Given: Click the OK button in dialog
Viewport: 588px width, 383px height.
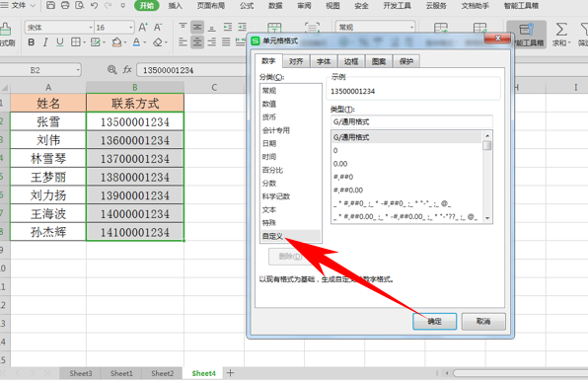Looking at the screenshot, I should (x=435, y=321).
